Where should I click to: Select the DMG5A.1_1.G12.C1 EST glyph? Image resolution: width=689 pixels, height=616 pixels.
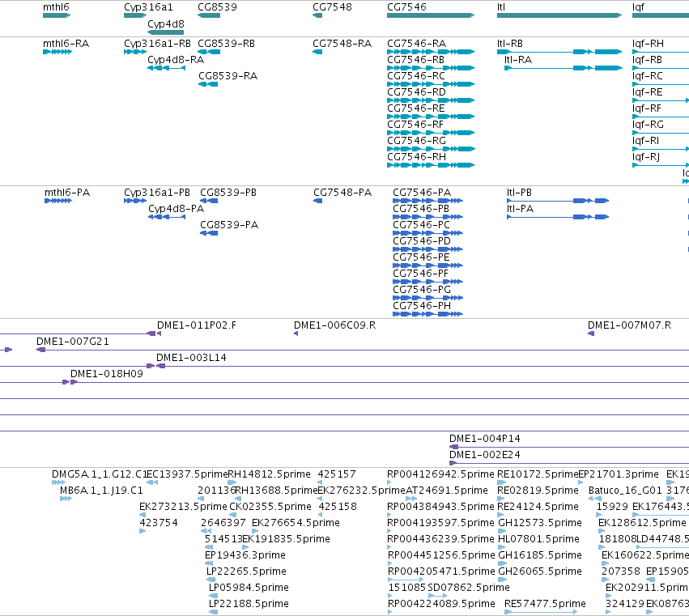(x=58, y=482)
